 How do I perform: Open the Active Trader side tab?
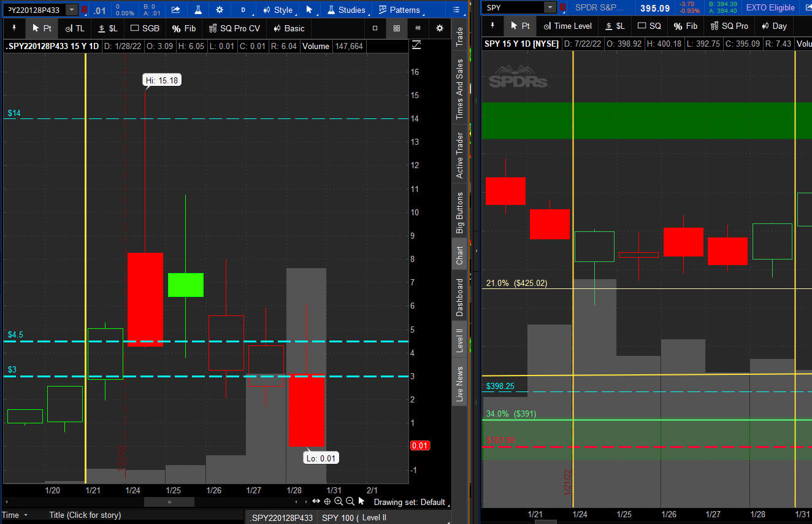459,155
